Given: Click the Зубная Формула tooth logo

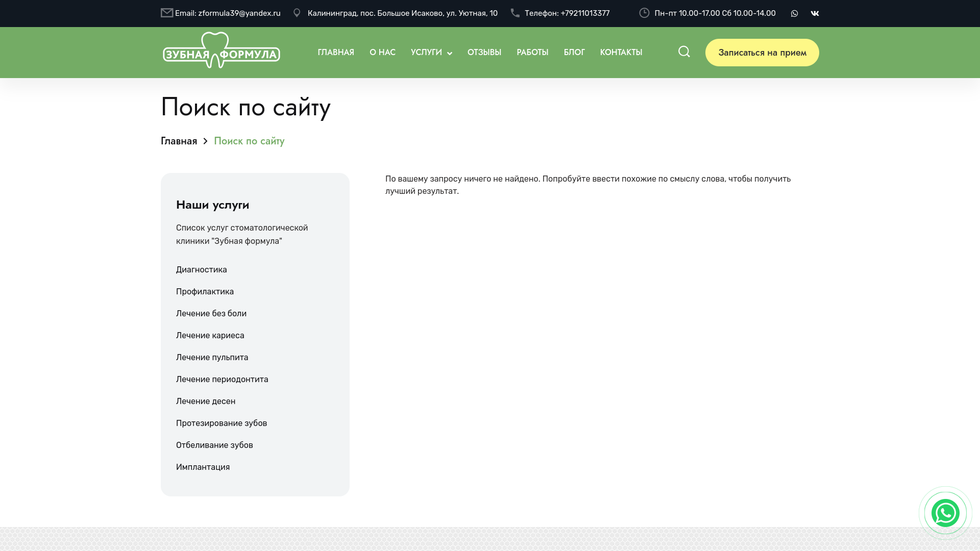Looking at the screenshot, I should [x=222, y=51].
